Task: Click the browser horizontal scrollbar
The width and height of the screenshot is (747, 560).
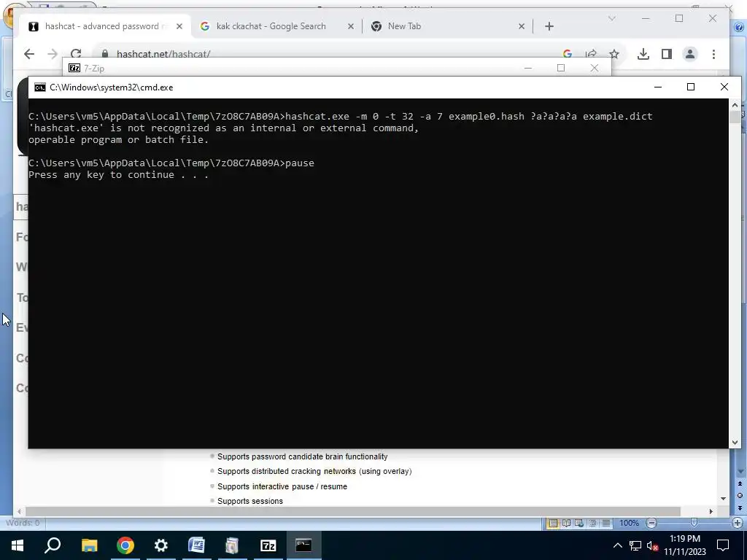Action: coord(352,511)
